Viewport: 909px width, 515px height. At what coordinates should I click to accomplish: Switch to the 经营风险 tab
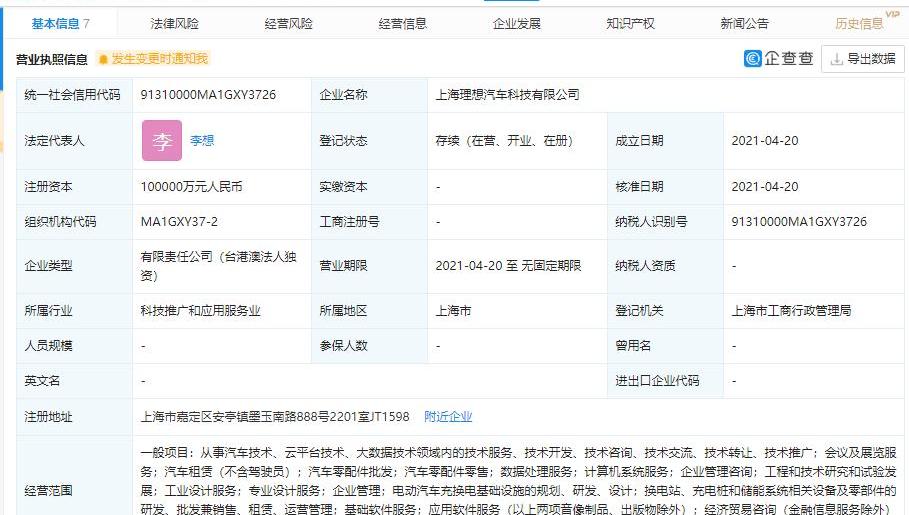tap(289, 24)
